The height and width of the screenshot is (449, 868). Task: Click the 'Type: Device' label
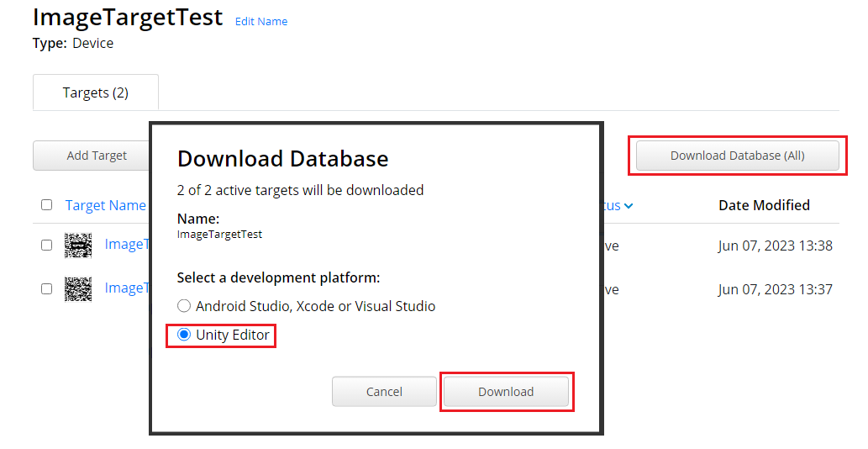click(73, 43)
